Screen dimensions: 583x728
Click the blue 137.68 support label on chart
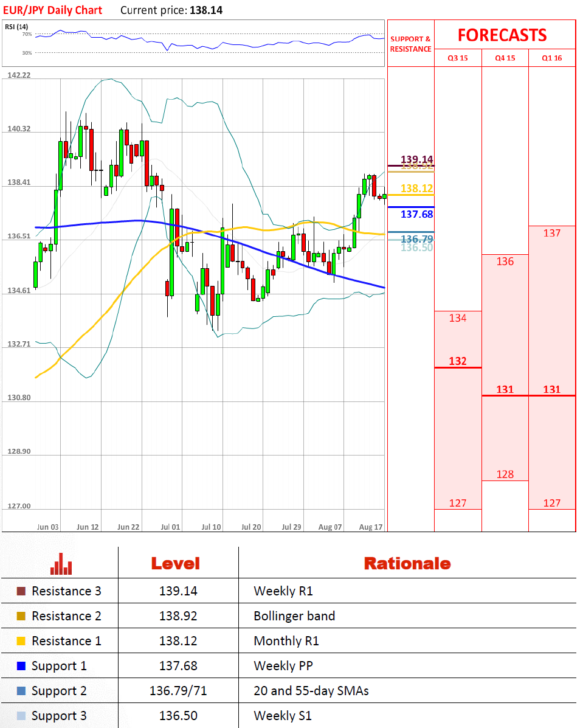coord(416,214)
